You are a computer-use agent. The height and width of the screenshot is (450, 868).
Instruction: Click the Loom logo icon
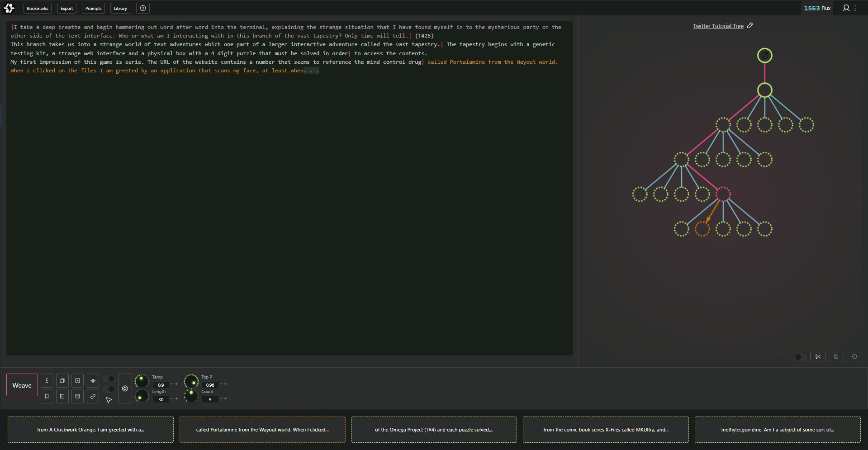[9, 8]
